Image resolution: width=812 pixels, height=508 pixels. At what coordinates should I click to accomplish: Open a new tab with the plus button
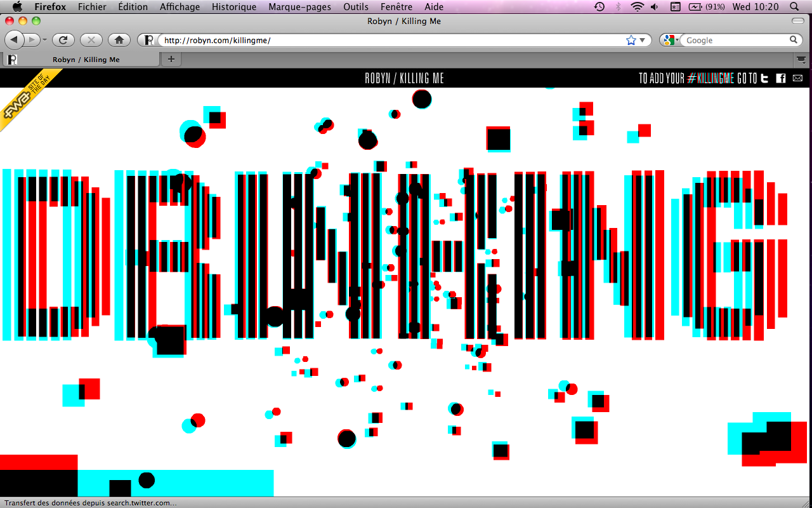coord(171,59)
